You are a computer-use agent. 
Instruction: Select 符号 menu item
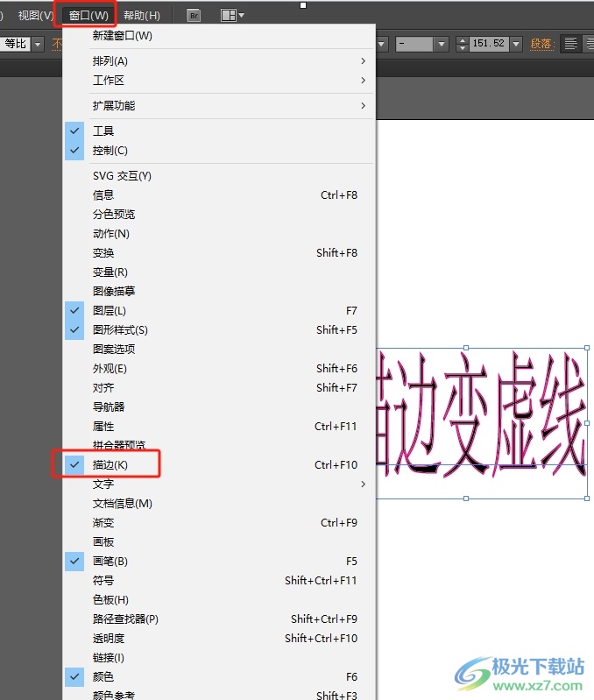click(x=219, y=580)
